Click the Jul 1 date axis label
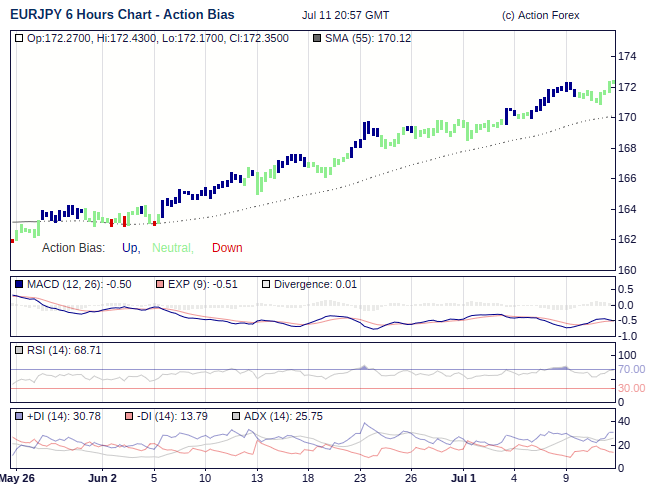The height and width of the screenshot is (489, 650). coord(461,478)
